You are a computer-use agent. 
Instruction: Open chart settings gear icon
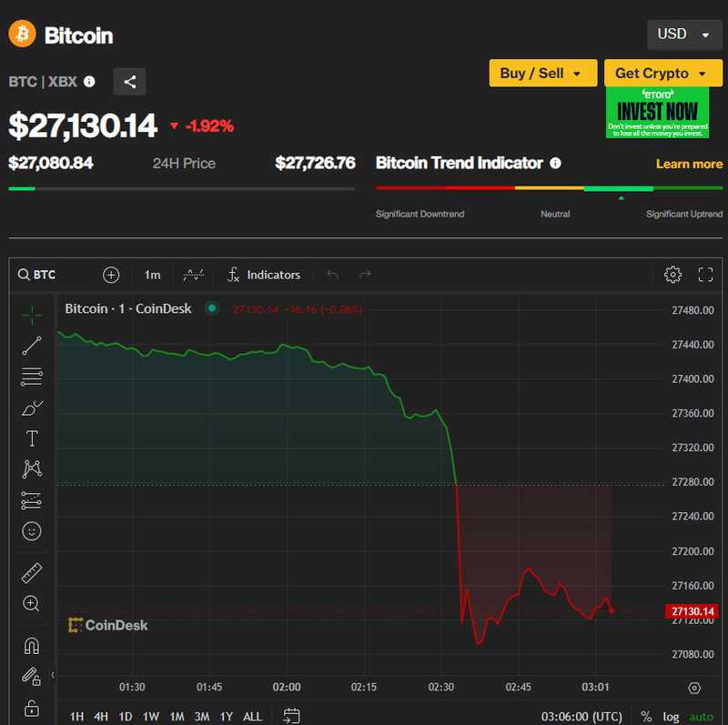coord(672,275)
